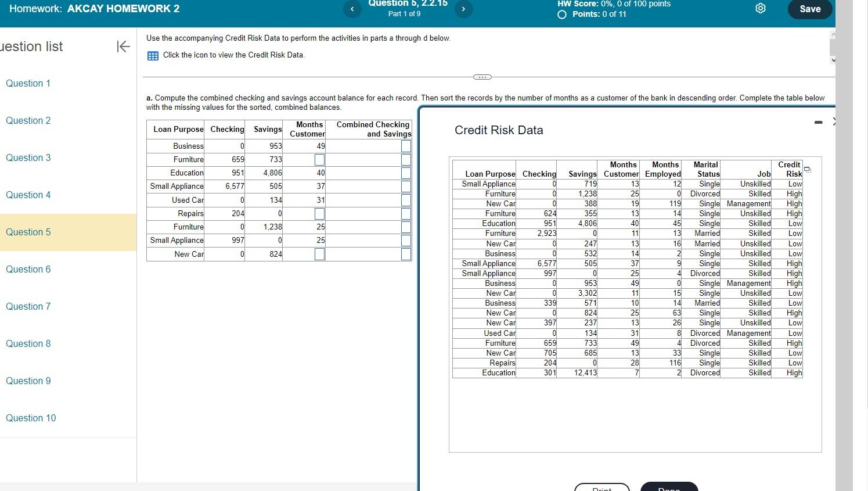The width and height of the screenshot is (868, 491).
Task: Click the icon to view the Credit Risk Data
Action: point(152,55)
